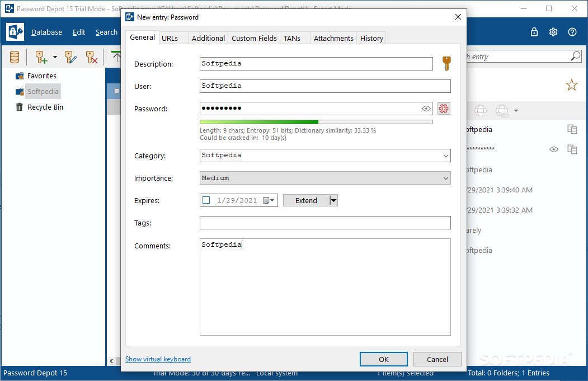Select the General tab
The height and width of the screenshot is (381, 588).
point(142,37)
